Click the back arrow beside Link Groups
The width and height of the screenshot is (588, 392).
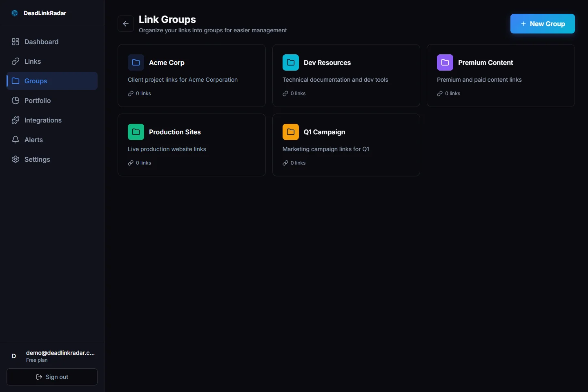(126, 24)
